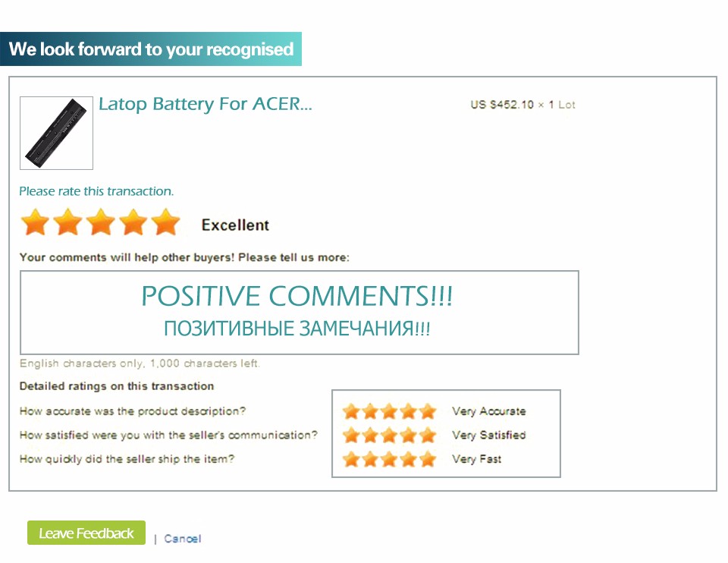Click first star for seller communication
The width and height of the screenshot is (728, 563).
(350, 436)
